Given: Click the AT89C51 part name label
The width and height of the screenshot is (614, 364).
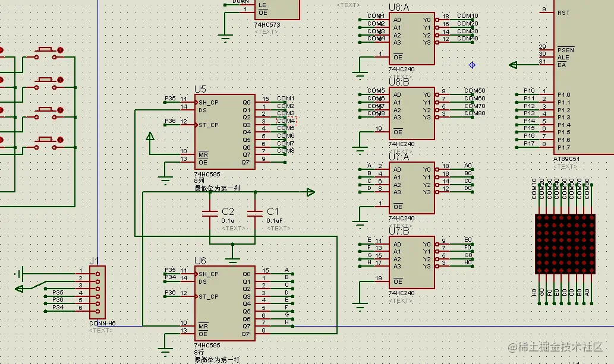Looking at the screenshot, I should click(x=566, y=159).
